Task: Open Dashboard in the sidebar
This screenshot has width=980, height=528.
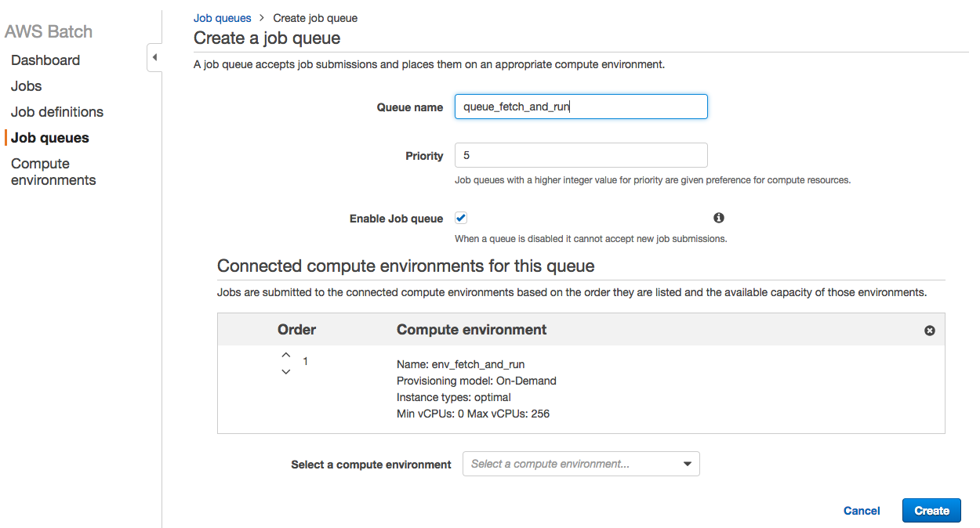Action: (45, 60)
